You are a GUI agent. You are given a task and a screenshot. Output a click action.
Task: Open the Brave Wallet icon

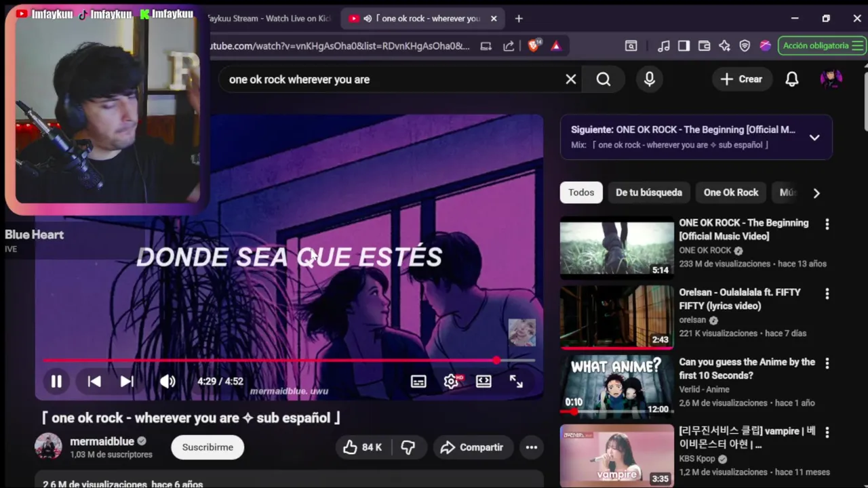pyautogui.click(x=704, y=46)
